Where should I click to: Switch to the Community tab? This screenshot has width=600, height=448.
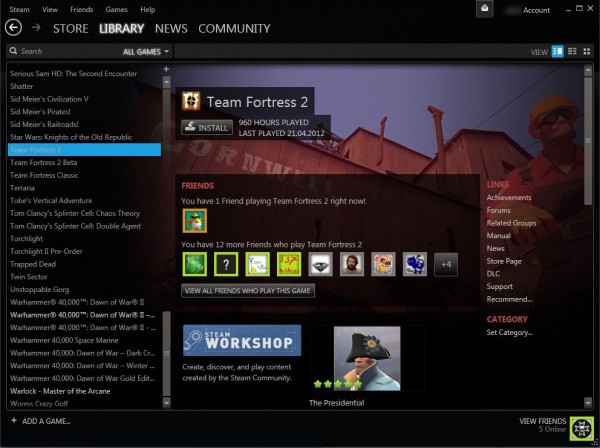click(x=234, y=28)
